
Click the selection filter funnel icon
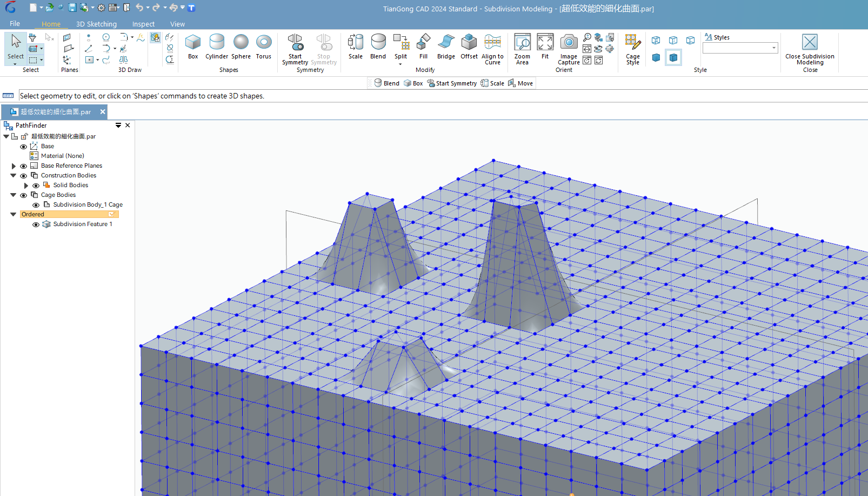pos(32,37)
